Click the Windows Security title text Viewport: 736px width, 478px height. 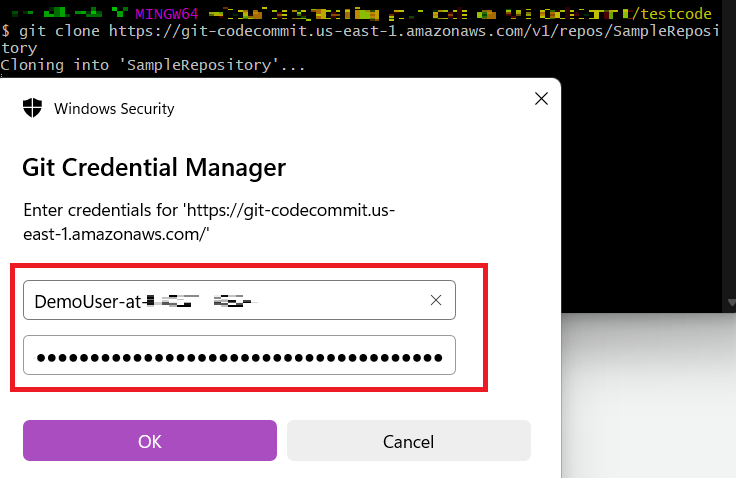pyautogui.click(x=114, y=108)
